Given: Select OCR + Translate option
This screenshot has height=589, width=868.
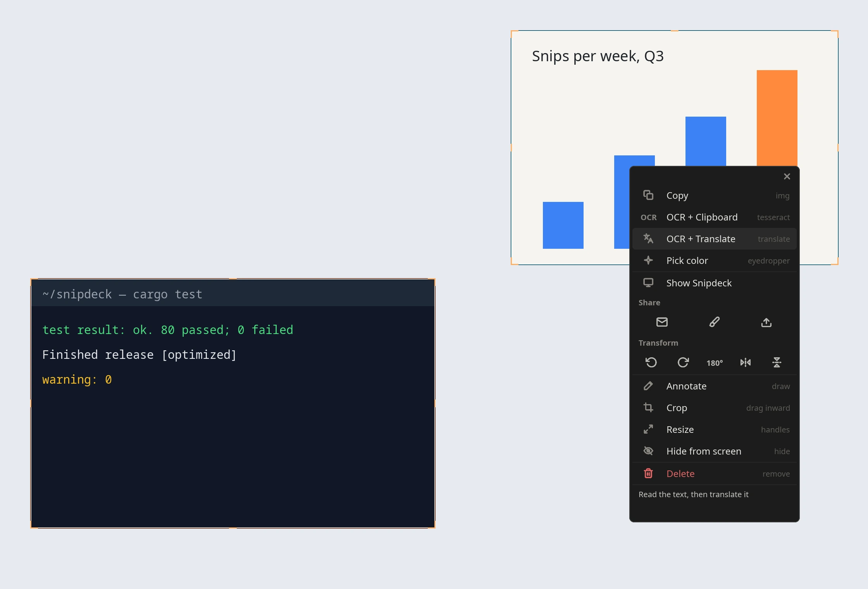Looking at the screenshot, I should click(x=715, y=239).
